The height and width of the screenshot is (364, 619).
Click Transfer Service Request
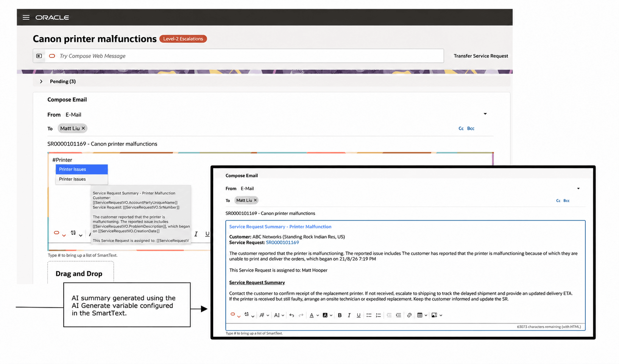tap(481, 56)
